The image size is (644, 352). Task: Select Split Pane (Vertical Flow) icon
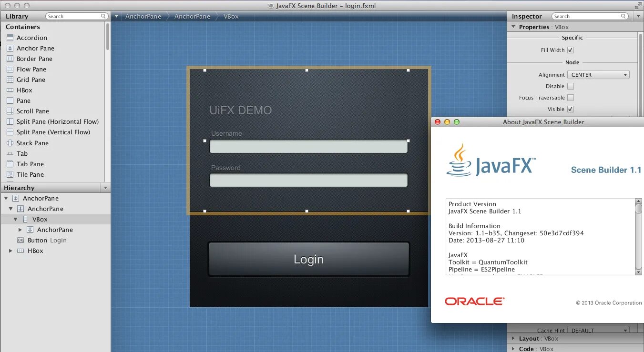coord(10,132)
